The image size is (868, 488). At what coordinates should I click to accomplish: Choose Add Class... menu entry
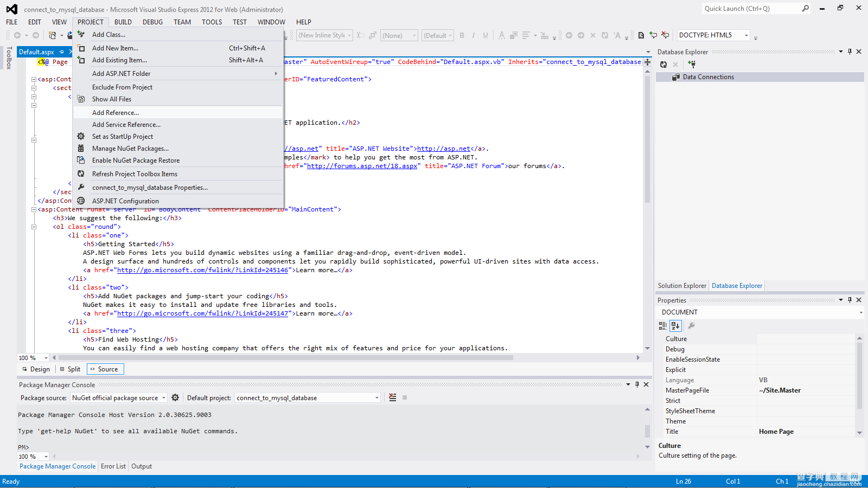(x=178, y=35)
